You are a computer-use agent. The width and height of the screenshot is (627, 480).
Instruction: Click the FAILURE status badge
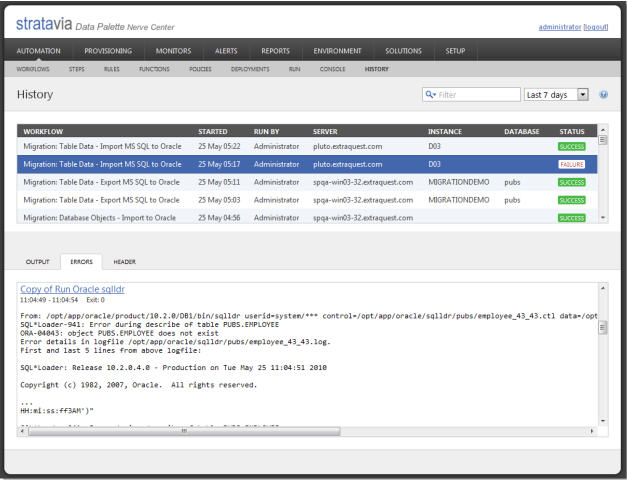572,164
